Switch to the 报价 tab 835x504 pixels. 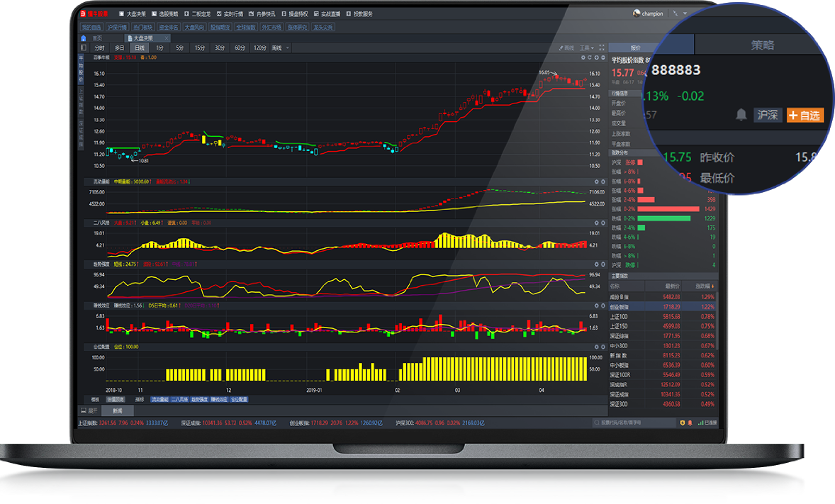pyautogui.click(x=635, y=48)
